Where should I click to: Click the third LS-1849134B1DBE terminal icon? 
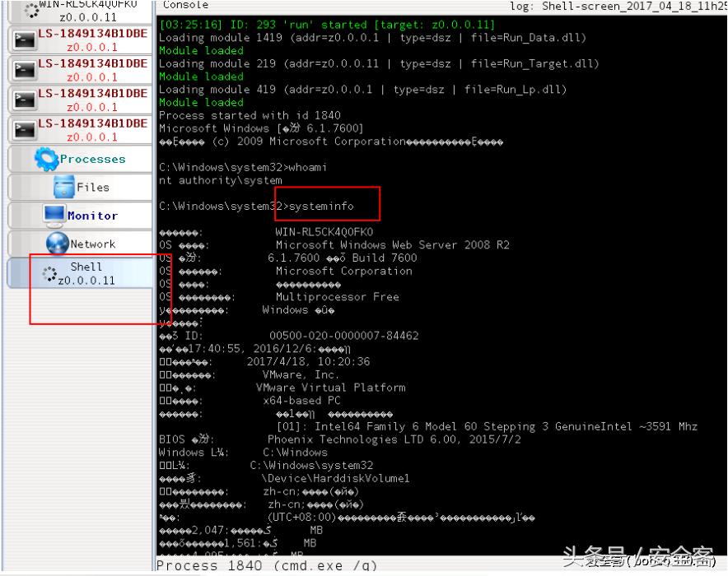(24, 100)
